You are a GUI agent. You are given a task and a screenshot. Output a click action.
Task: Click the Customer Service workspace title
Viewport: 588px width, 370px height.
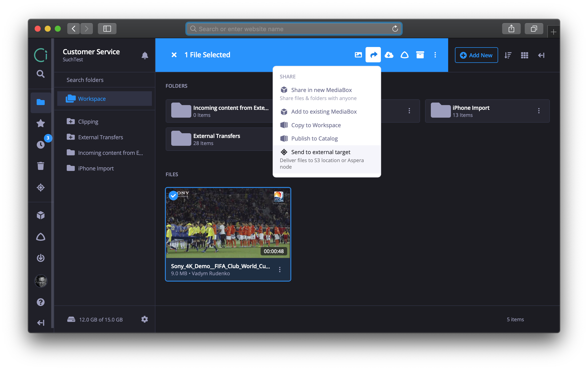click(x=91, y=52)
